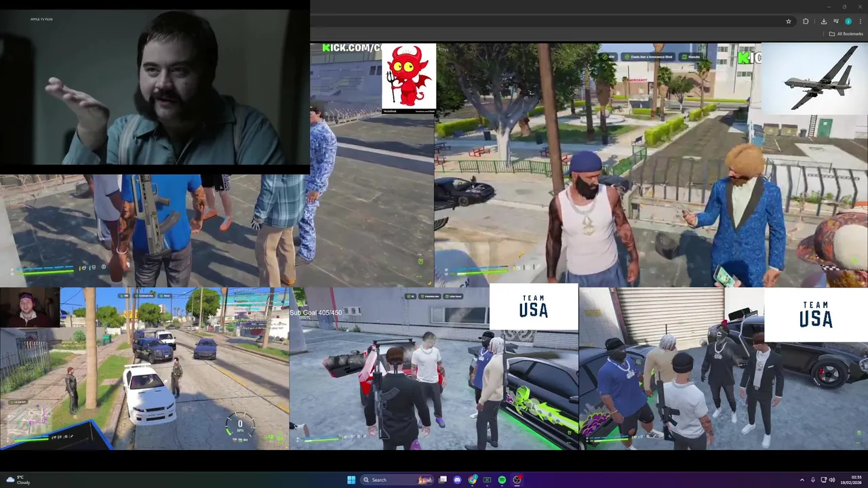Expand the system tray hidden icons chevron

pos(802,480)
